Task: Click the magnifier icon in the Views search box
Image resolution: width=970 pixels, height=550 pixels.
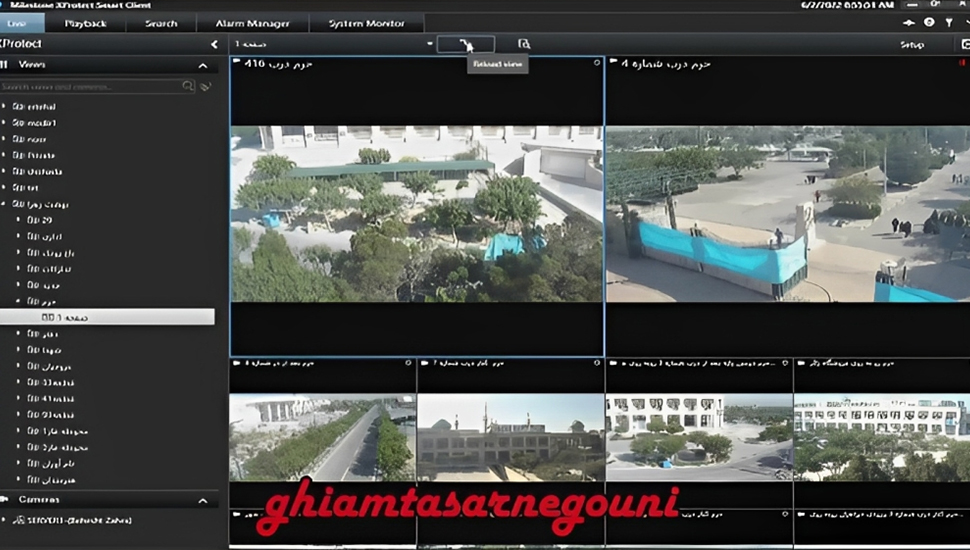Action: 188,87
